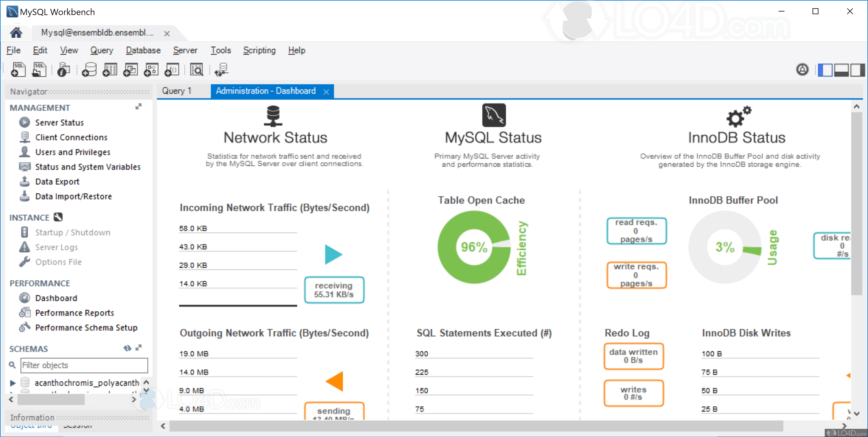Create a new schema in the connected server
Image resolution: width=868 pixels, height=437 pixels.
point(89,69)
